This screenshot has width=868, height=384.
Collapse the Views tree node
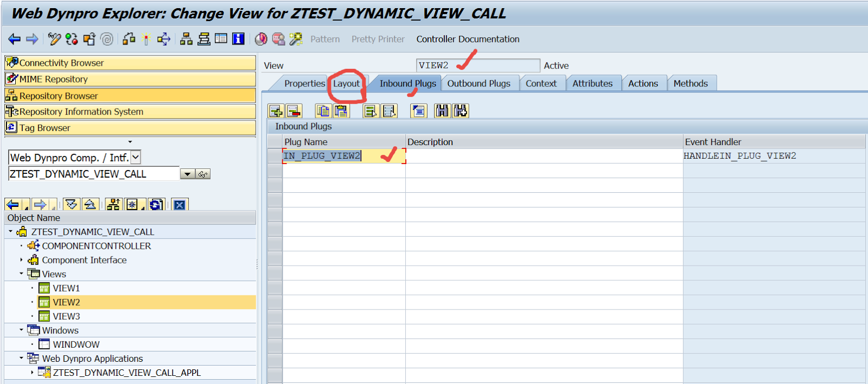pos(21,274)
